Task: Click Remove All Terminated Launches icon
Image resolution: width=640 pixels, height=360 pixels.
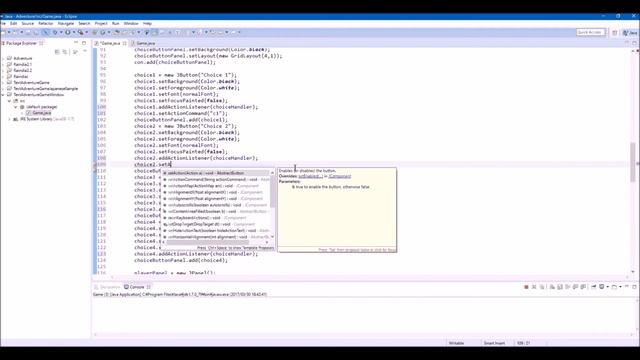Action: [x=542, y=287]
